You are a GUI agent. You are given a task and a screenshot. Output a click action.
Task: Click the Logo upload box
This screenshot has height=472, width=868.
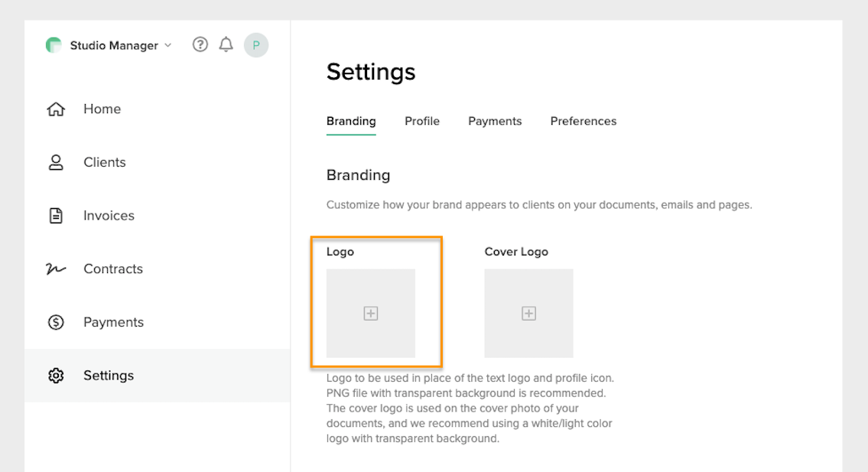[x=371, y=314]
